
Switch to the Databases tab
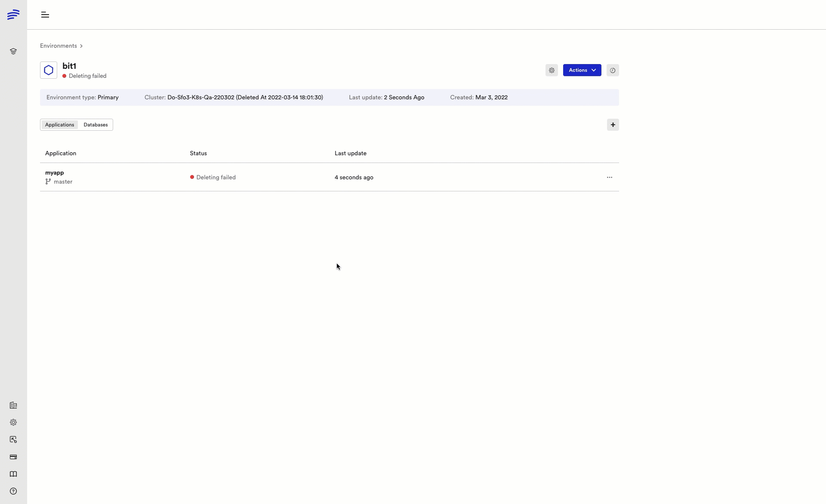[96, 125]
